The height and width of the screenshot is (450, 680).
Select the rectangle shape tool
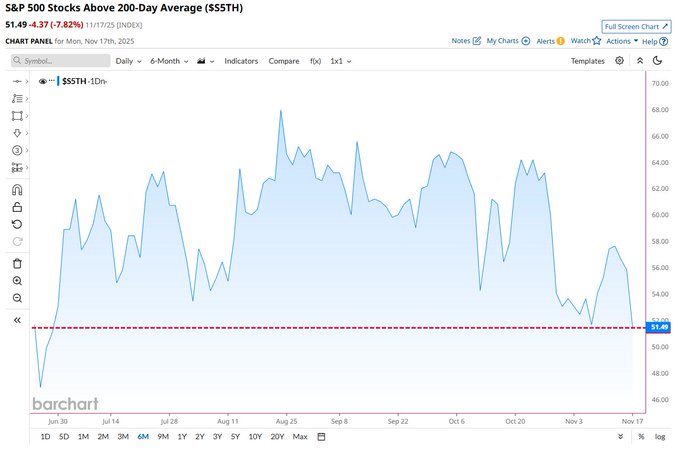[17, 116]
